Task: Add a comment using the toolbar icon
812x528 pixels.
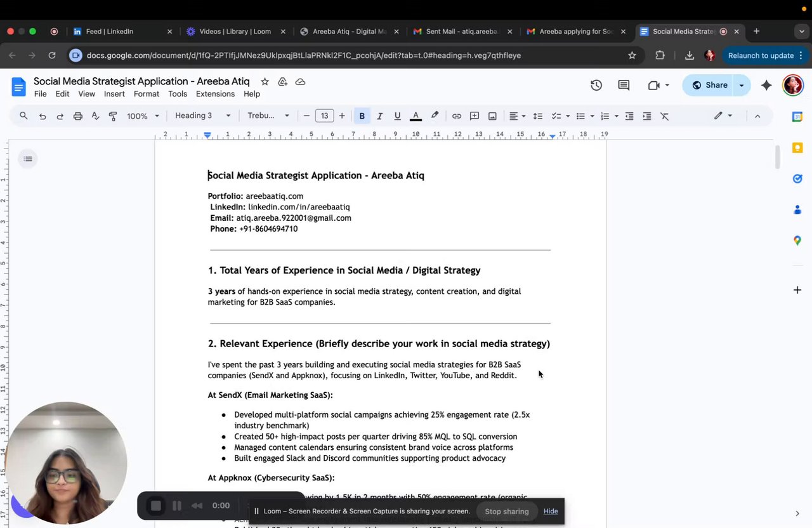Action: point(475,116)
